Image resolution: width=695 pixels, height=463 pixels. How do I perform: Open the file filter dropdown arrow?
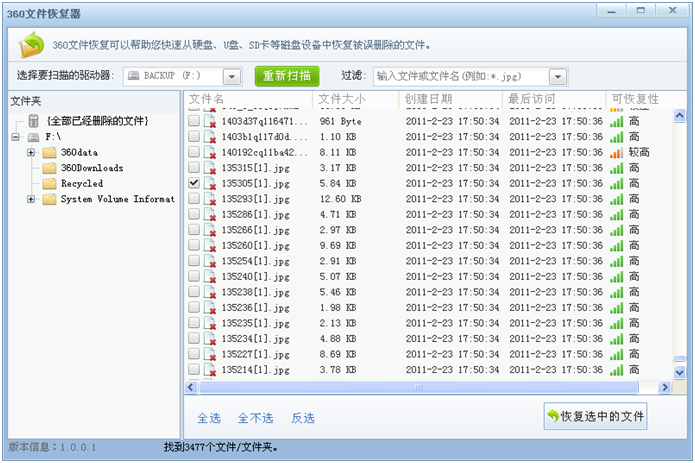click(x=557, y=77)
